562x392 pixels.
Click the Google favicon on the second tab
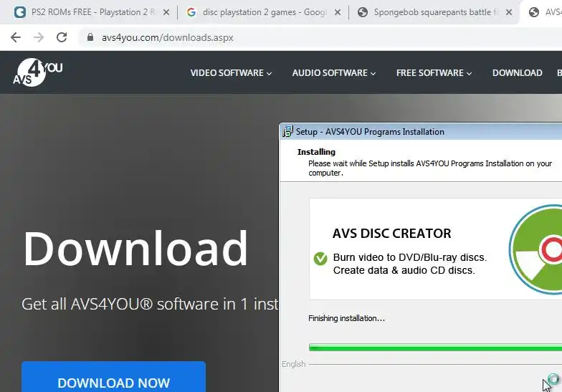click(191, 12)
